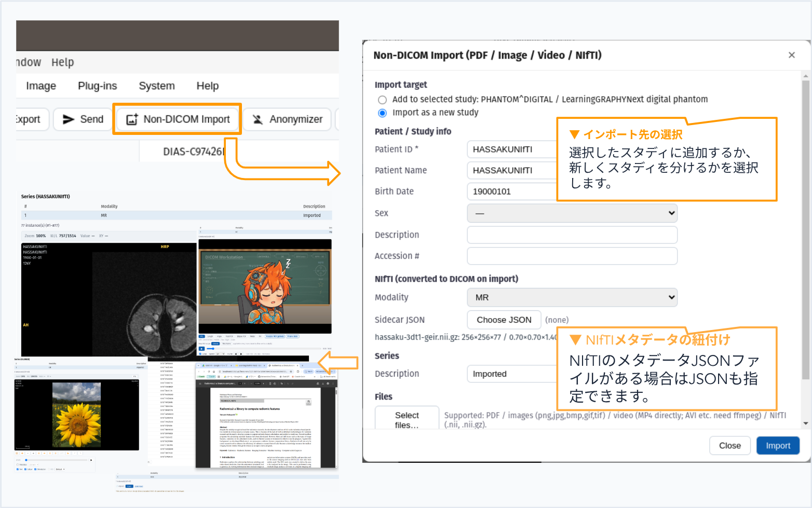Click the Choose JSON button
Viewport: 812px width, 508px height.
click(x=504, y=320)
